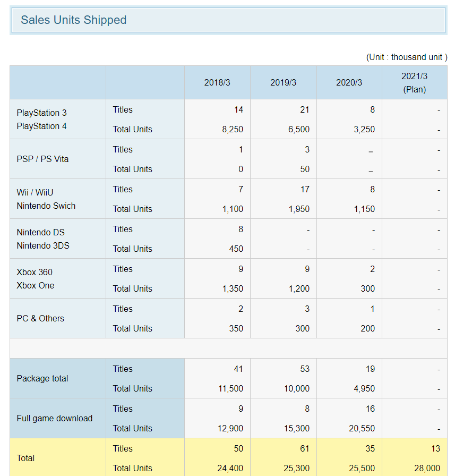Click the 'PlayStation 3' row label
The width and height of the screenshot is (455, 476).
41,113
